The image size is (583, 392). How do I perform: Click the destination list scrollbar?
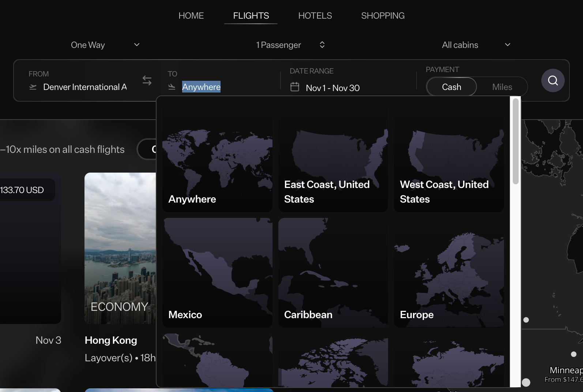click(x=515, y=142)
